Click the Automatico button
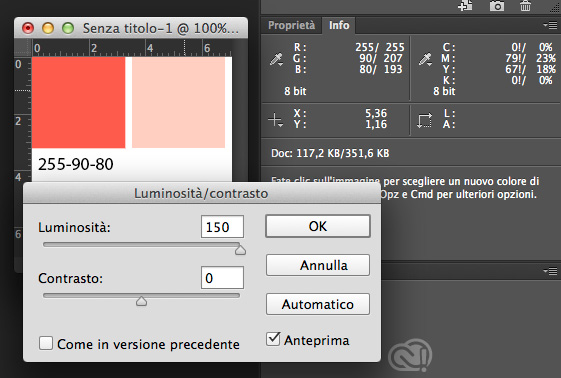 click(x=318, y=304)
